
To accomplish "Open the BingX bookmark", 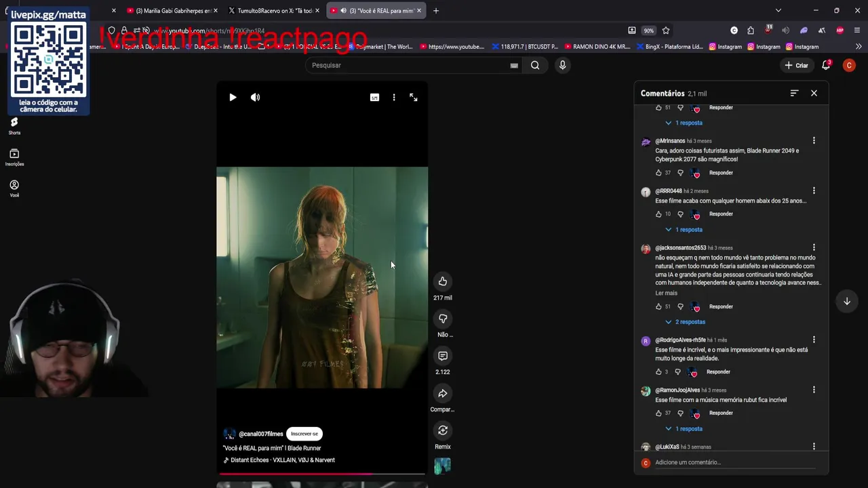I will 669,47.
